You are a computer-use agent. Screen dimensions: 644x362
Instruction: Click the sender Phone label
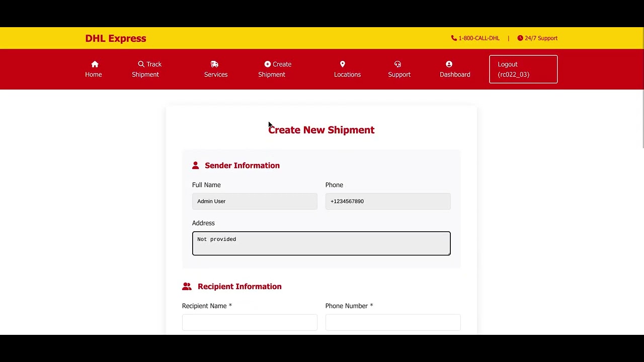click(x=334, y=185)
